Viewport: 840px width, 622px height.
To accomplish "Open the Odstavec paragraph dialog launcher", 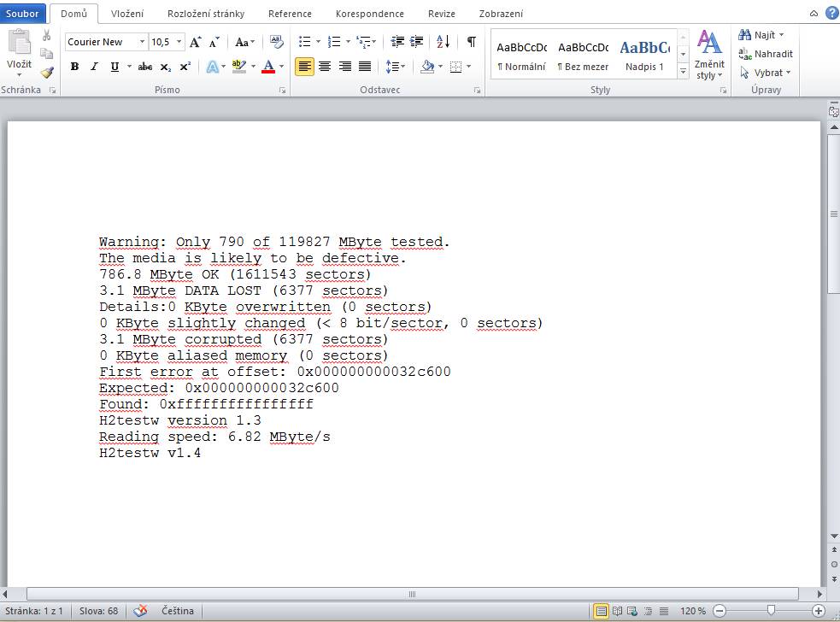I will click(477, 91).
